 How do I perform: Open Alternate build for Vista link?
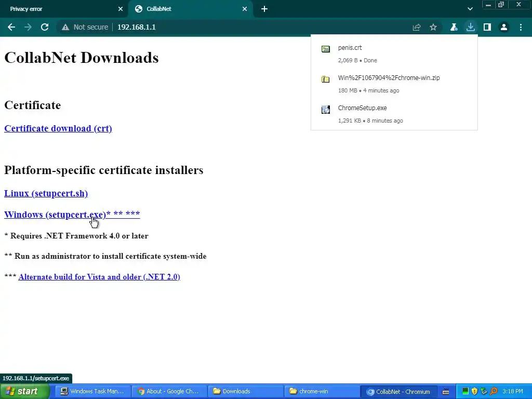99,276
